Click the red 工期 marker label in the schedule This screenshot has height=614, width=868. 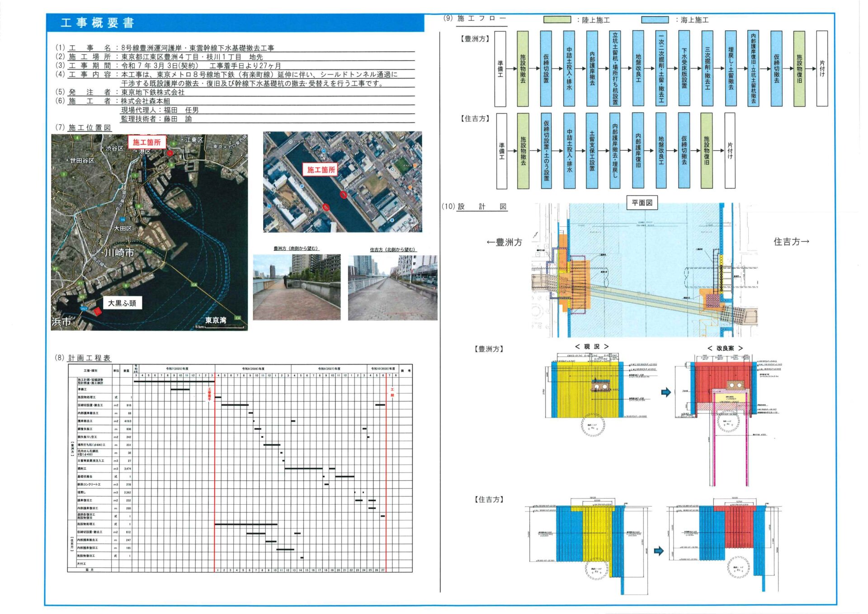392,392
